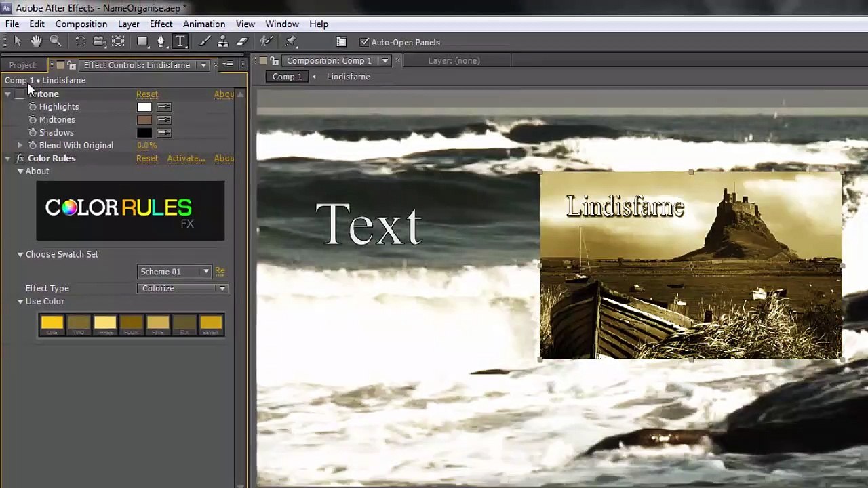Screen dimensions: 868x488
Task: Select the Hand tool
Action: tap(36, 42)
